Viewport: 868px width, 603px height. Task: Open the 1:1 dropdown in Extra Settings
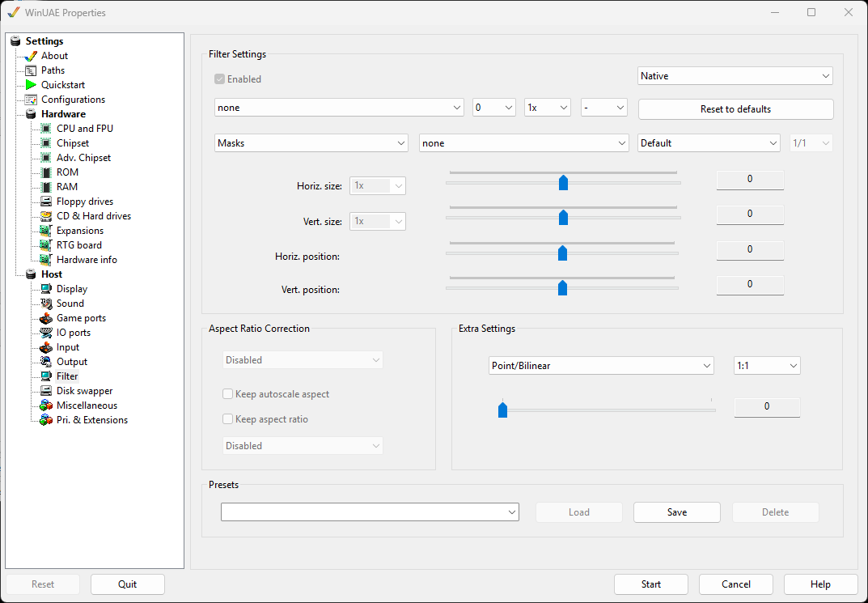(767, 366)
